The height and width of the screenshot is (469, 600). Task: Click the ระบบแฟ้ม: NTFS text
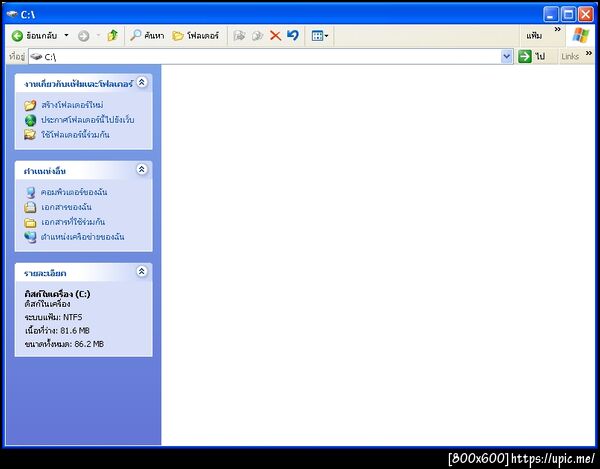(x=53, y=317)
